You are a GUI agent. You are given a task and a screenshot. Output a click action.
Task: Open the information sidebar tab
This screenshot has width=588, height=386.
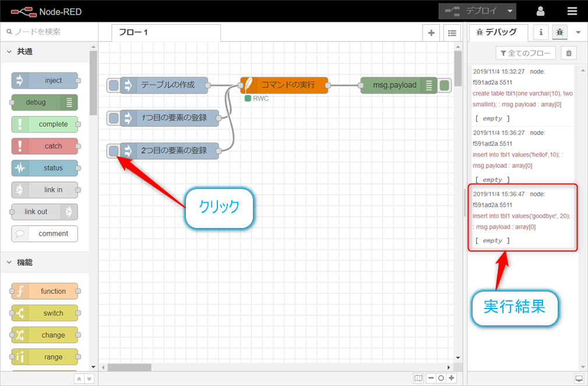pos(541,33)
